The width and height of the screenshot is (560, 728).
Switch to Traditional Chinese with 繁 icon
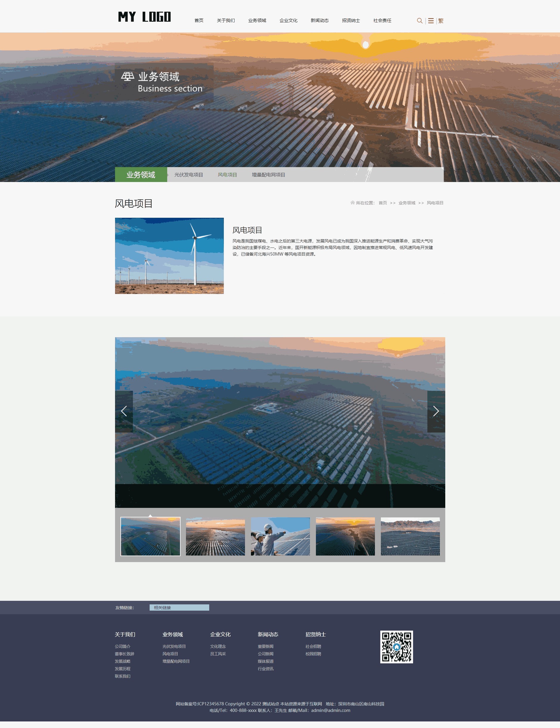pos(441,21)
